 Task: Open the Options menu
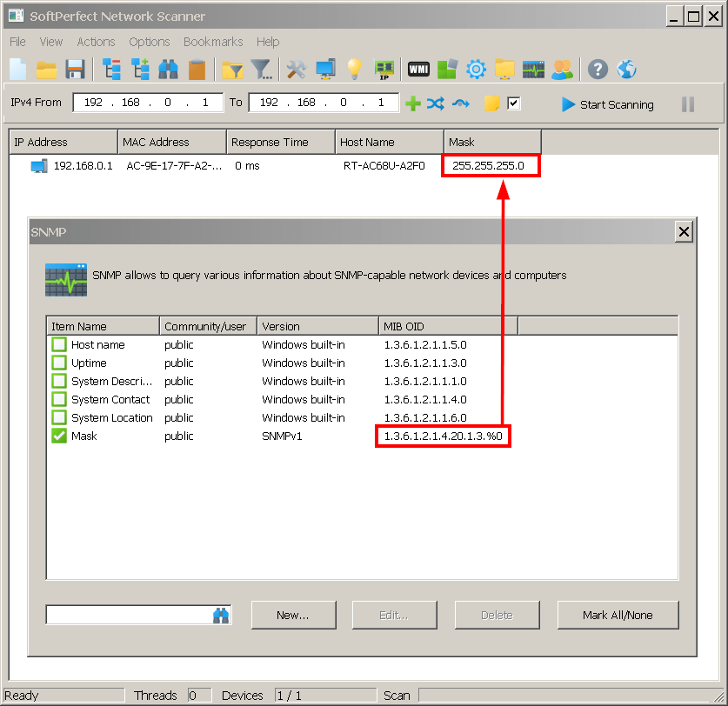click(149, 42)
